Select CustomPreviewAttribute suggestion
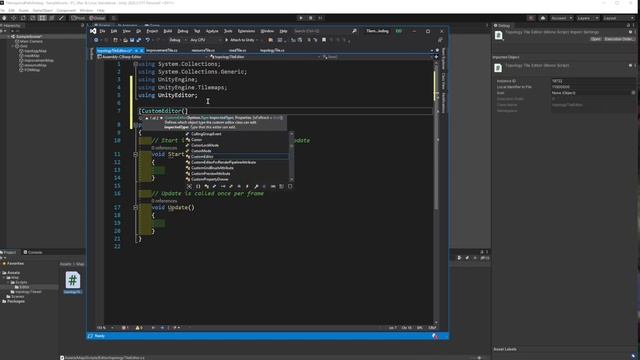 coord(237,174)
